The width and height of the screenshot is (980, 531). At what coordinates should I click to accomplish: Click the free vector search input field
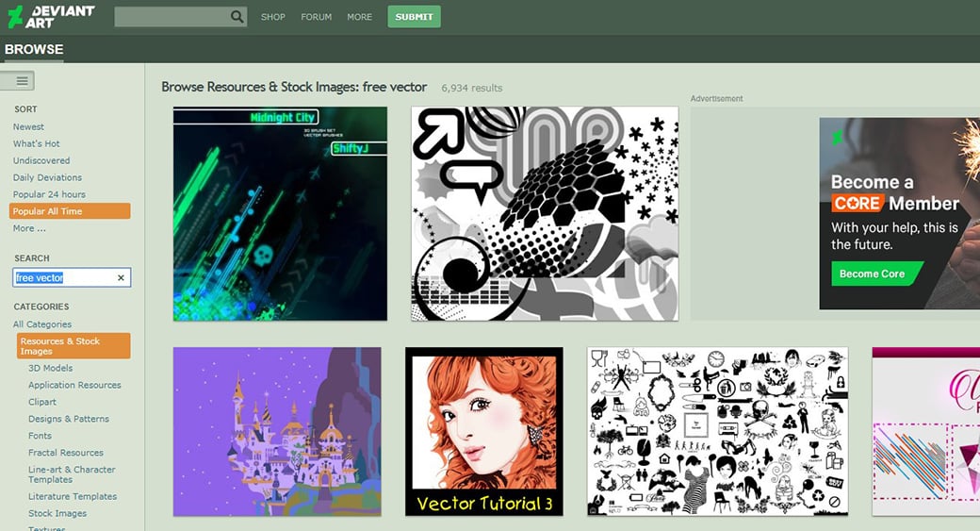pyautogui.click(x=62, y=278)
